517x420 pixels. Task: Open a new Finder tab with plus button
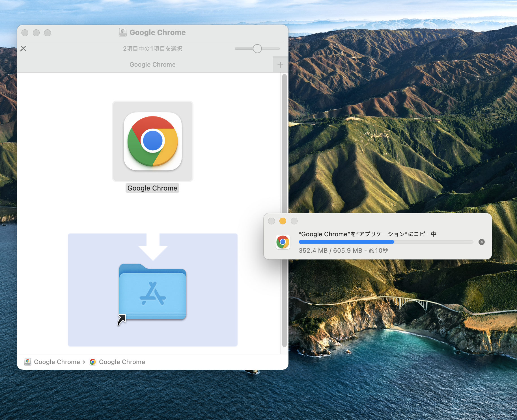280,65
